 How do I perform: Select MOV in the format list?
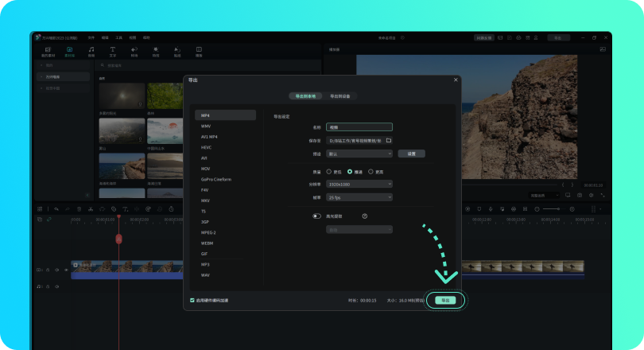(x=206, y=169)
